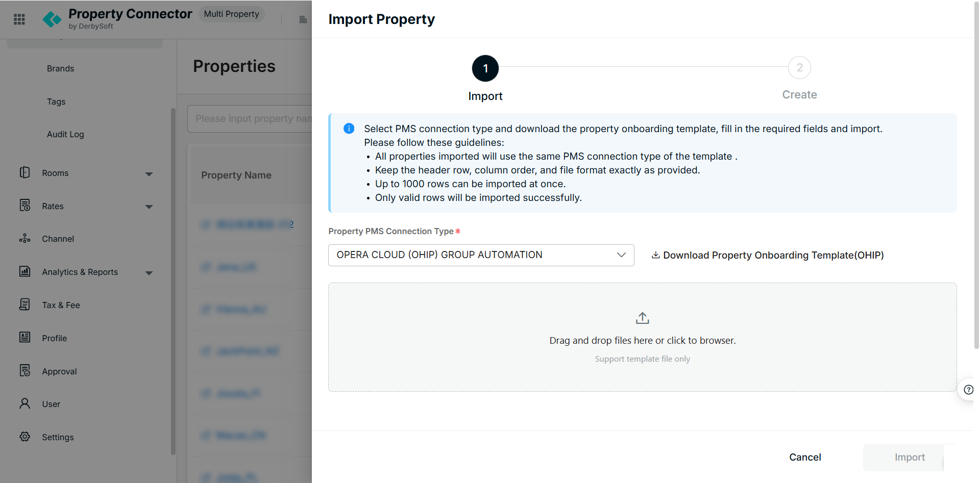
Task: Expand the Analytics & Reports arrow
Action: pos(149,273)
